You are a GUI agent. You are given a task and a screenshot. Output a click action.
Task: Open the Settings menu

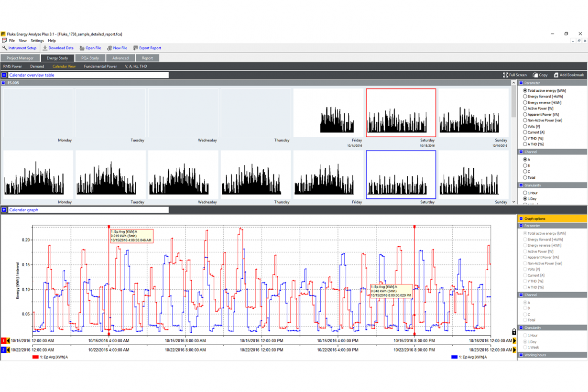point(37,41)
